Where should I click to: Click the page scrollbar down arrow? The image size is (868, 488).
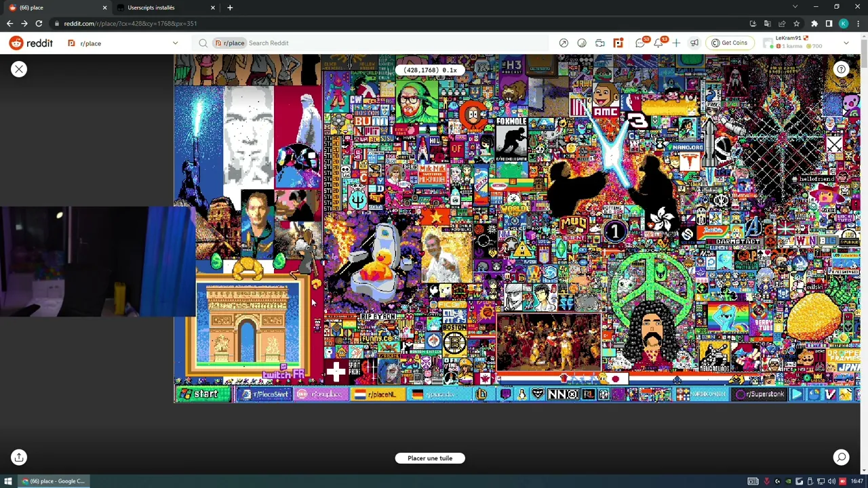pos(864,469)
